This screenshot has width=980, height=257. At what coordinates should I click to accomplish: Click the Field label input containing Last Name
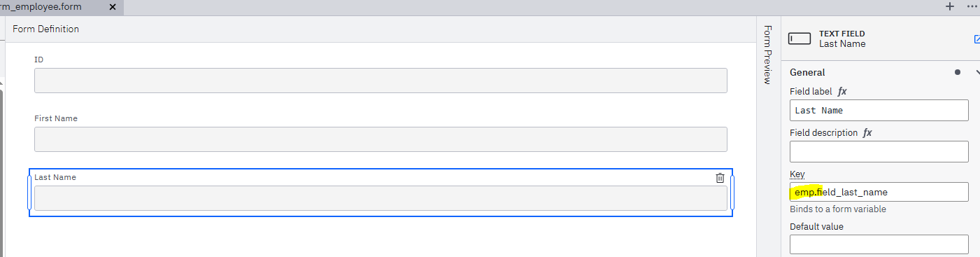coord(879,111)
